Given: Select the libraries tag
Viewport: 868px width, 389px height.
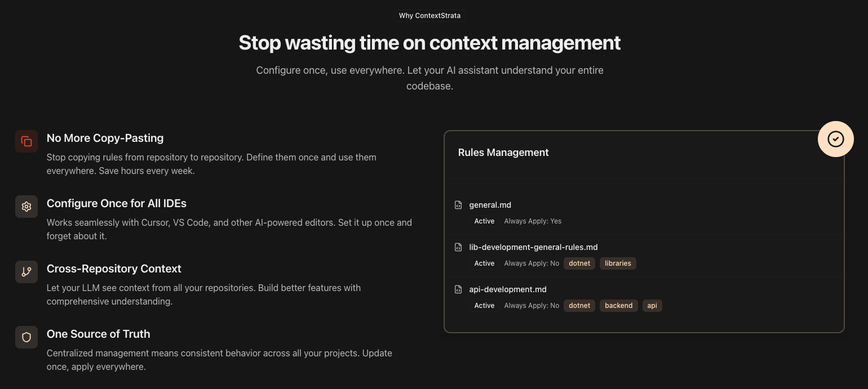Looking at the screenshot, I should point(618,263).
